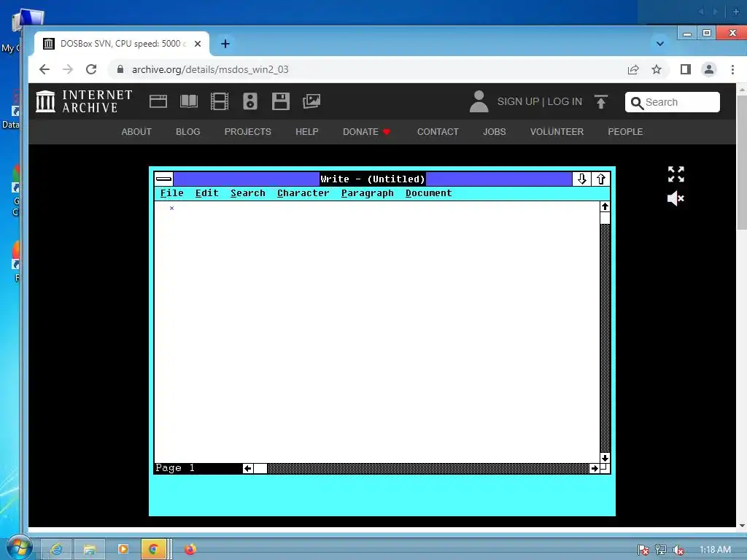Open the Edit menu in Write

click(x=206, y=193)
